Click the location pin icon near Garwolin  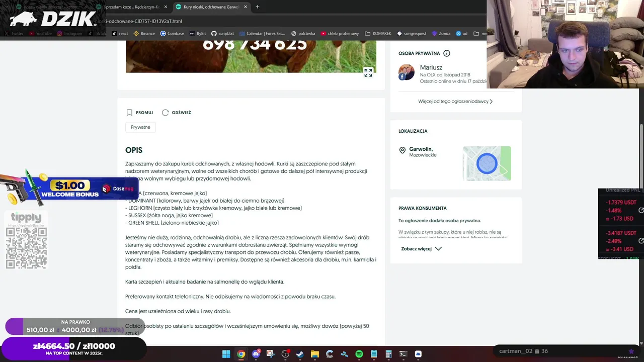(402, 150)
